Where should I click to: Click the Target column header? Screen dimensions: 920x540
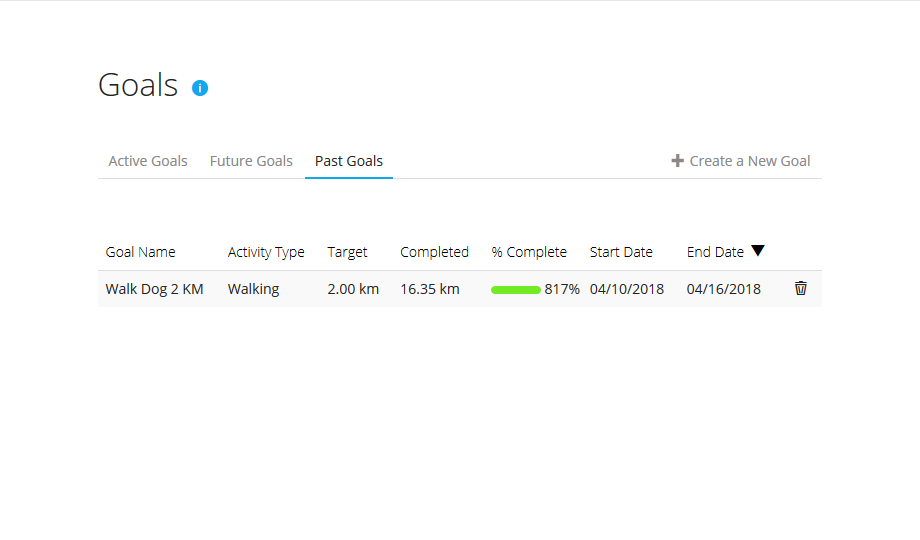pyautogui.click(x=347, y=252)
